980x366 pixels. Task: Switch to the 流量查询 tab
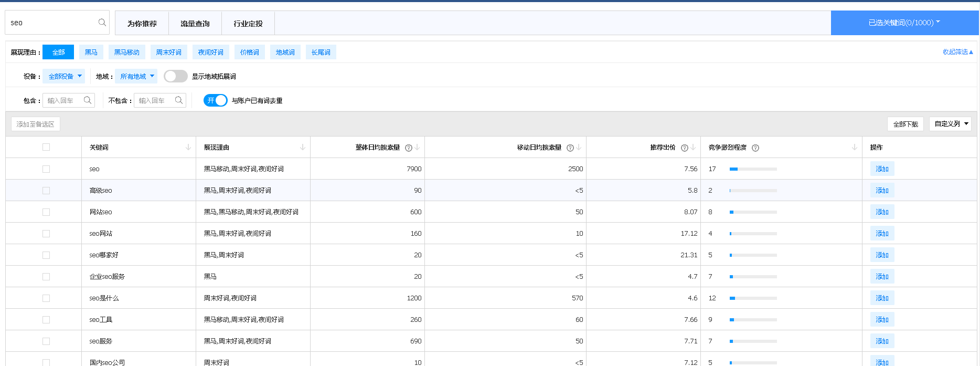click(195, 24)
